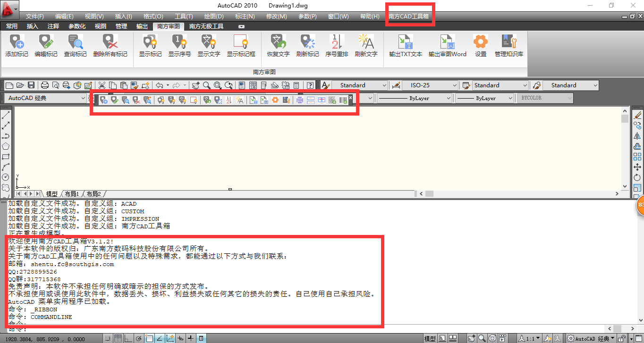Click the Save floppy disk icon
This screenshot has width=644, height=343.
tap(31, 85)
